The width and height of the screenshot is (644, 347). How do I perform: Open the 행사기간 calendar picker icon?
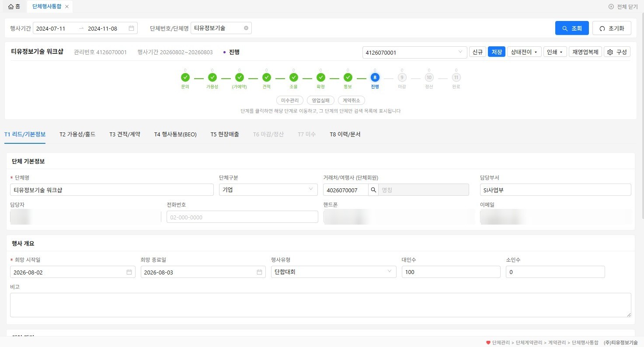(x=131, y=28)
